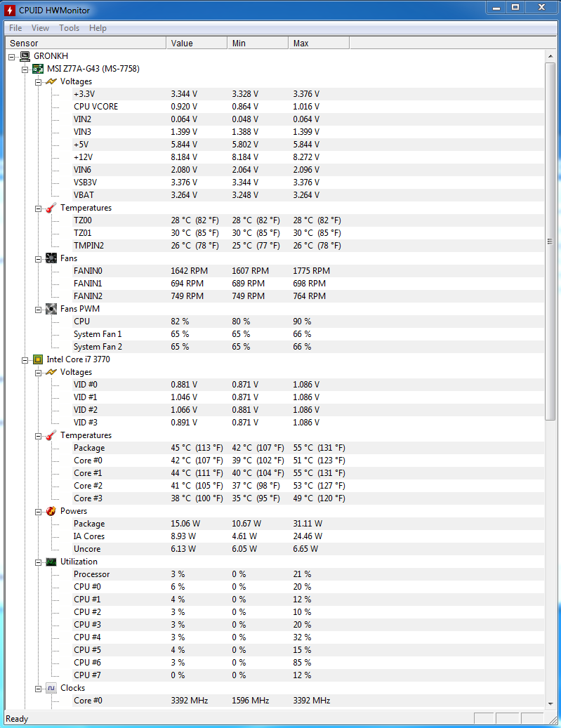Viewport: 561px width, 728px height.
Task: Click the Powers flame icon
Action: (51, 511)
